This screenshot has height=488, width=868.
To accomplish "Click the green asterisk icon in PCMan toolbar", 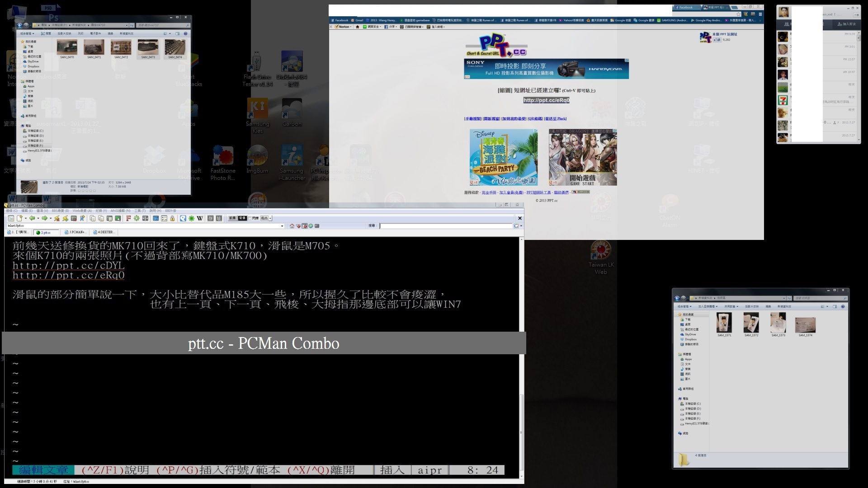I will 192,218.
